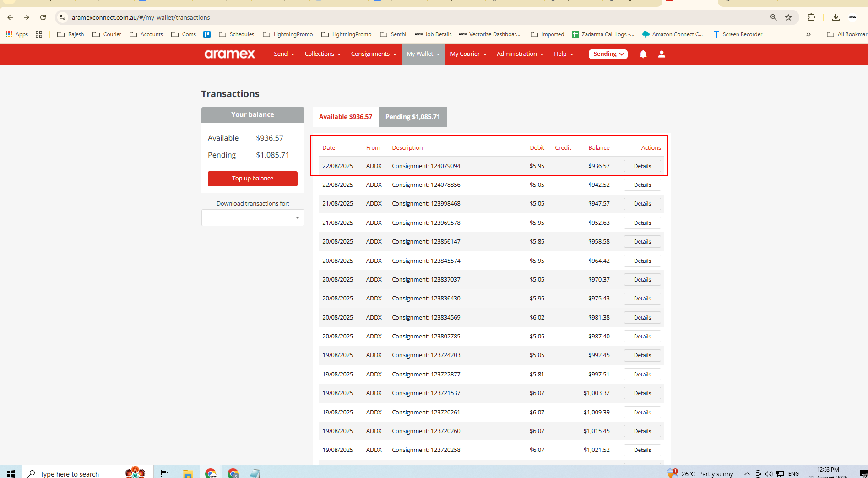Open the Apps grid in bookmarks bar
Viewport: 868px width, 478px height.
click(17, 34)
